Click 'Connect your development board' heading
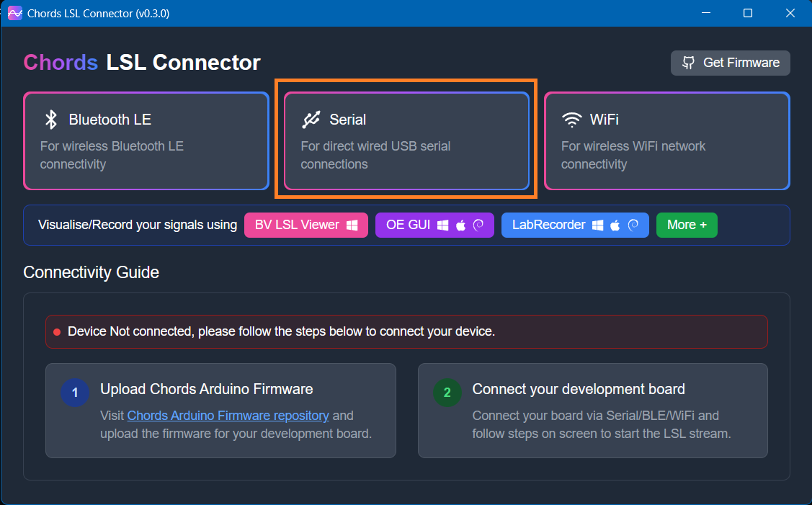Image resolution: width=812 pixels, height=505 pixels. (x=579, y=389)
